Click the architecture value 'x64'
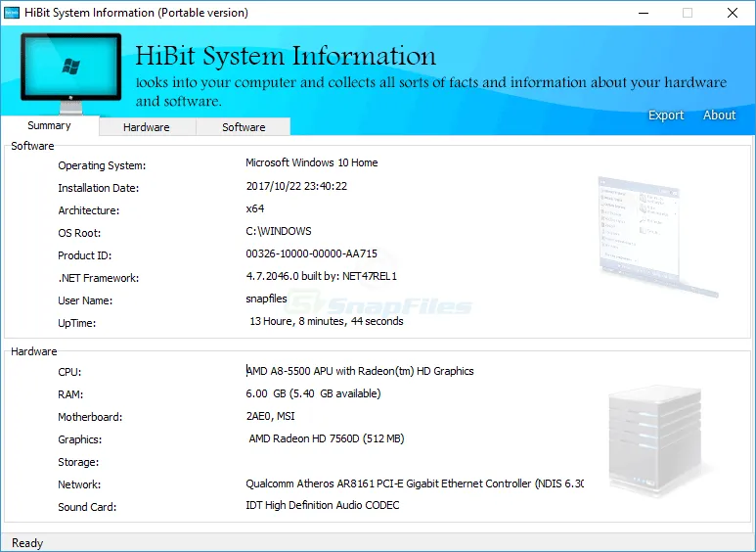The height and width of the screenshot is (552, 756). [x=255, y=208]
